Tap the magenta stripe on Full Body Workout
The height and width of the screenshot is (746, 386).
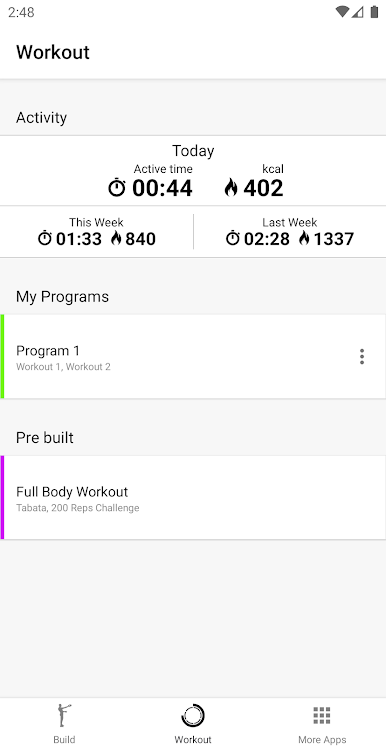pyautogui.click(x=2, y=498)
